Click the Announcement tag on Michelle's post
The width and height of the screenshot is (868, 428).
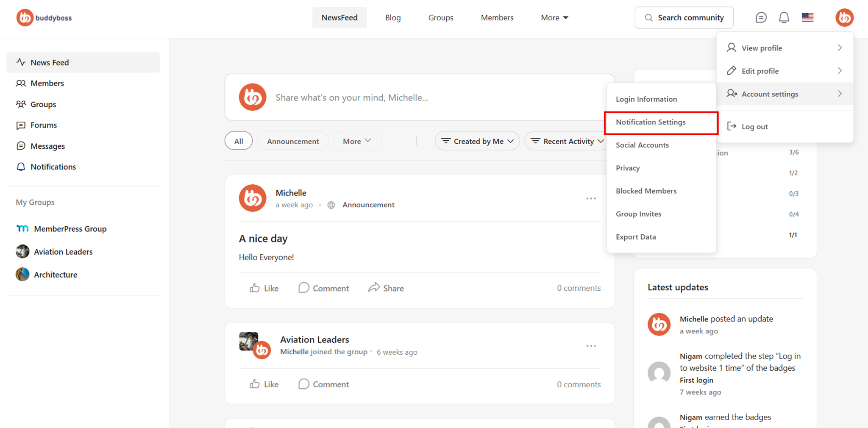coord(368,205)
